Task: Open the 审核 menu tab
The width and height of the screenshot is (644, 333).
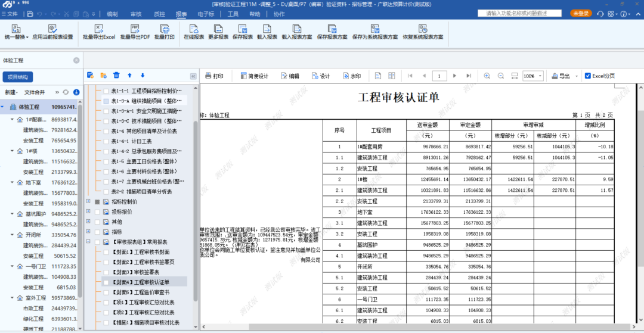Action: pos(136,14)
